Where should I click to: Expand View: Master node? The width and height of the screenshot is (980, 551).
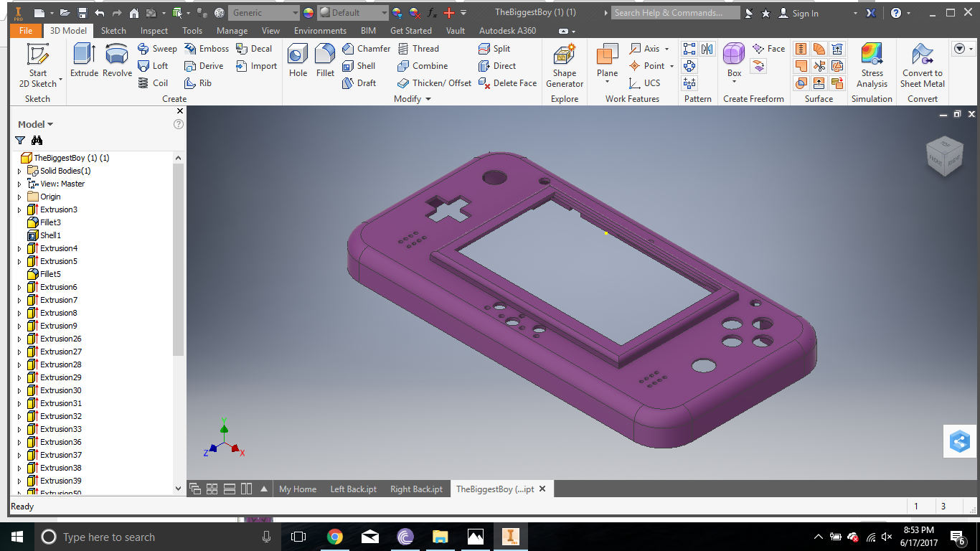pyautogui.click(x=19, y=184)
